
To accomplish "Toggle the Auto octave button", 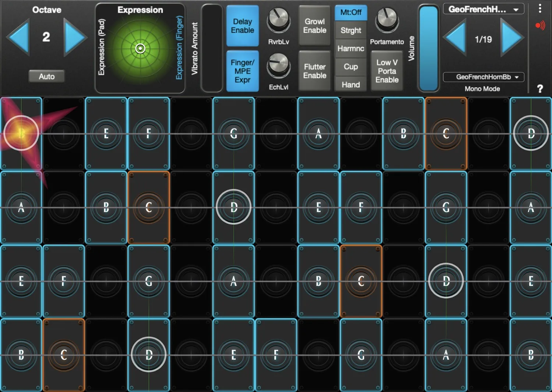I will tap(47, 77).
